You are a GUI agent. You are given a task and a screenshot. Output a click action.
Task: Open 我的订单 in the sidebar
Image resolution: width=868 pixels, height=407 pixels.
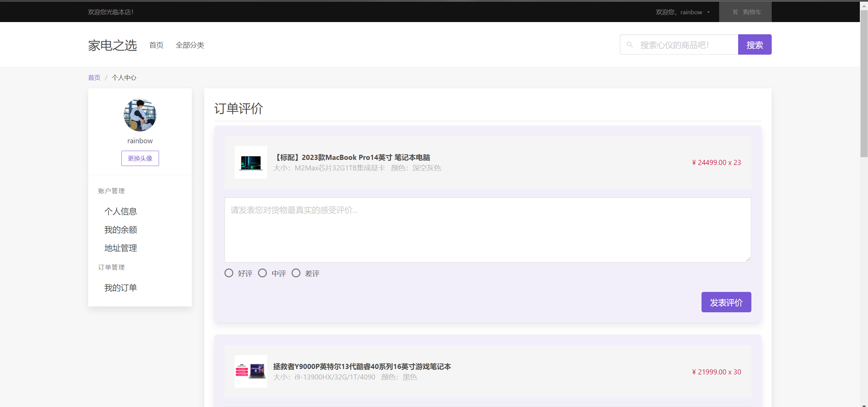tap(120, 288)
